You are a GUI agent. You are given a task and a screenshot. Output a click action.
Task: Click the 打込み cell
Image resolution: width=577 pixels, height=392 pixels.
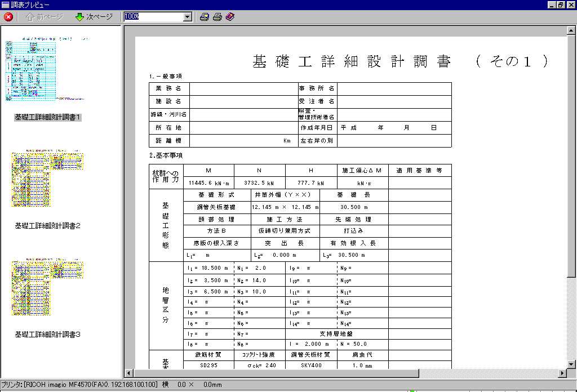tap(354, 230)
